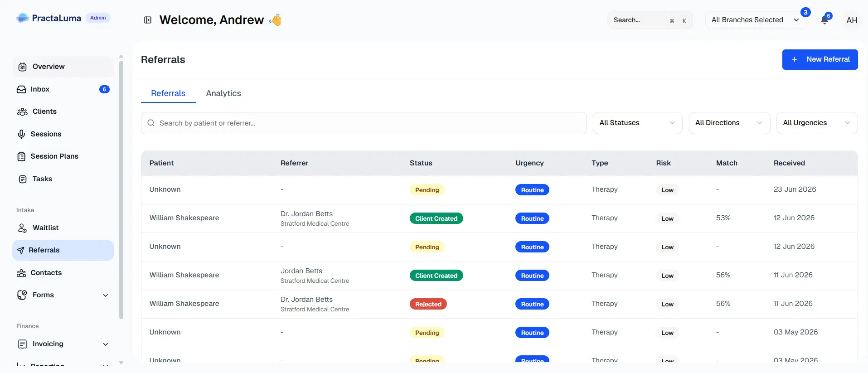
Task: Click the Urgency column header
Action: [x=529, y=163]
